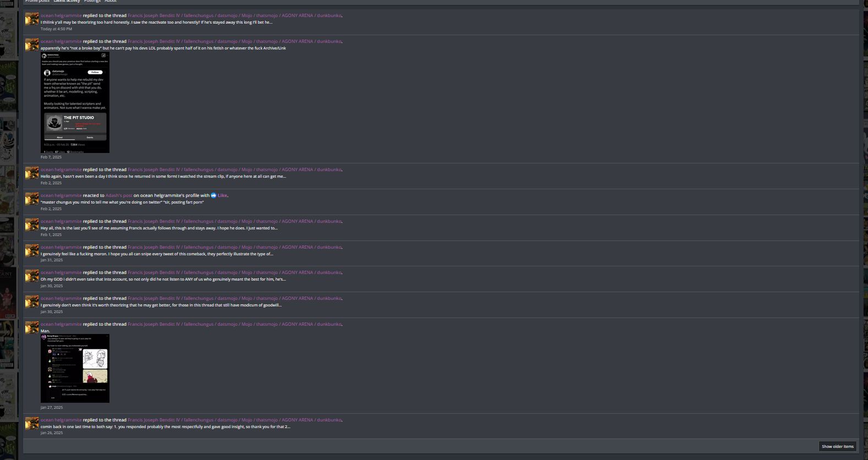This screenshot has width=868, height=460.
Task: Click username 'ocean helgrammite' in the 'broke boy' entry
Action: [x=61, y=41]
